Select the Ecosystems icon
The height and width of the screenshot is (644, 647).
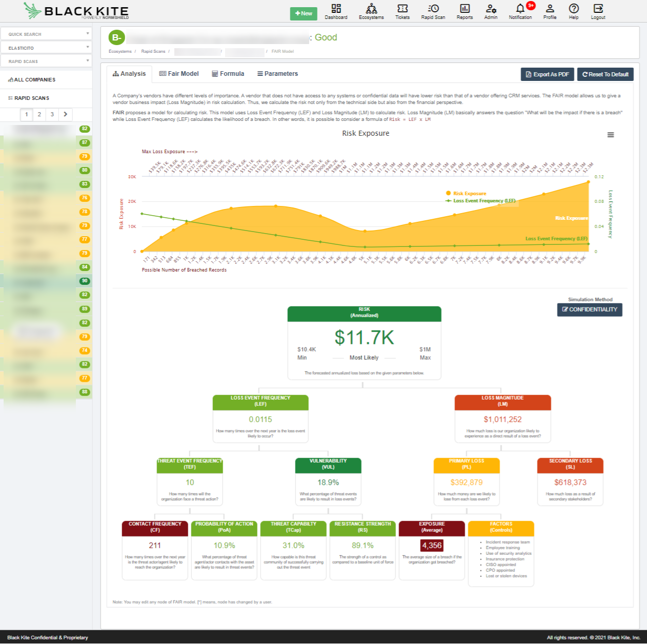click(371, 11)
